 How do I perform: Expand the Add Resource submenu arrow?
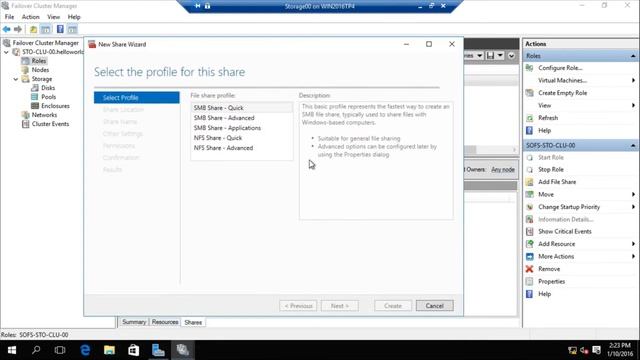point(633,244)
